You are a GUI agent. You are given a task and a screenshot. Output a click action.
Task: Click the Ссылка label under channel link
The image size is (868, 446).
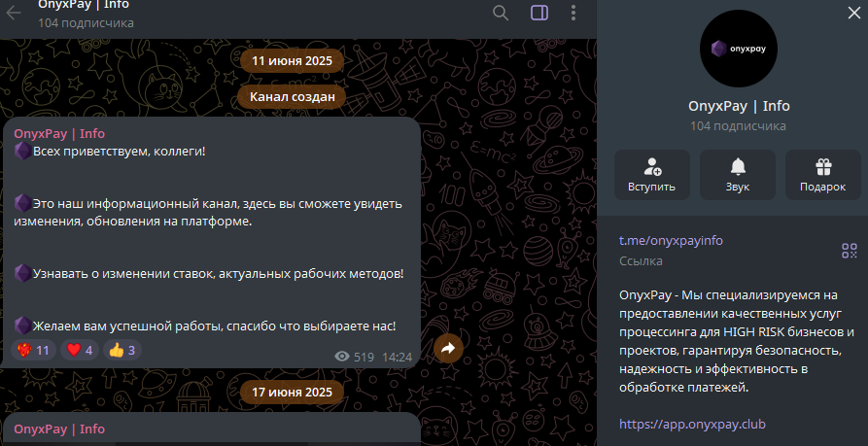[641, 260]
